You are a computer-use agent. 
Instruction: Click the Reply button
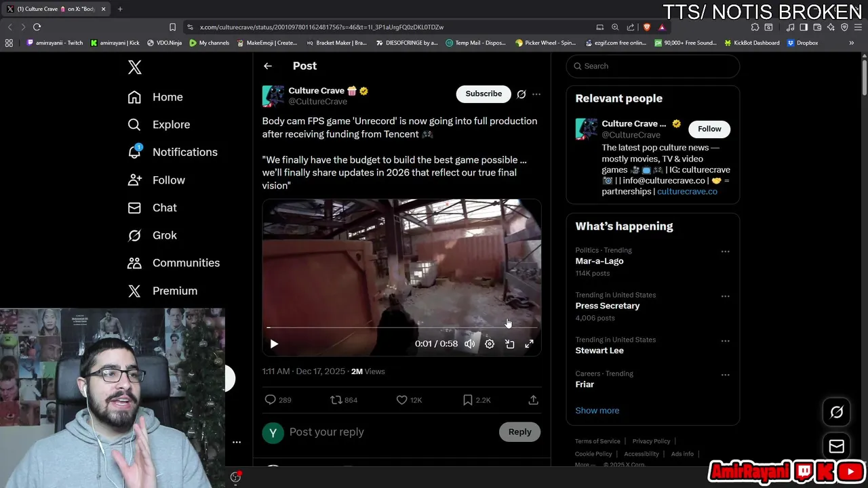520,432
